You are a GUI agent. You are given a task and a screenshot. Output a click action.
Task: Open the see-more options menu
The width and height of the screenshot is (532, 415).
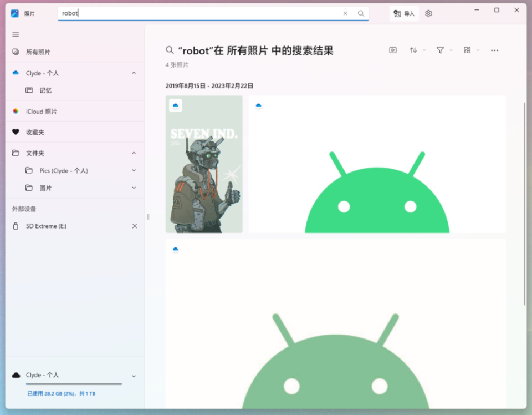[494, 50]
